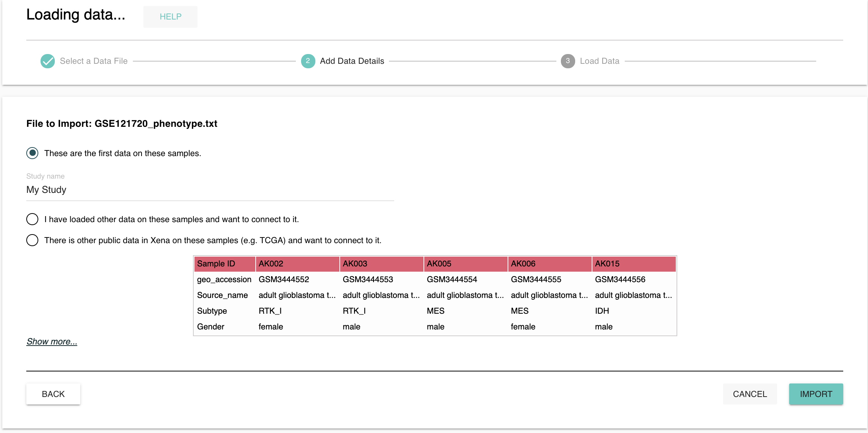Click the CANCEL button

(750, 394)
